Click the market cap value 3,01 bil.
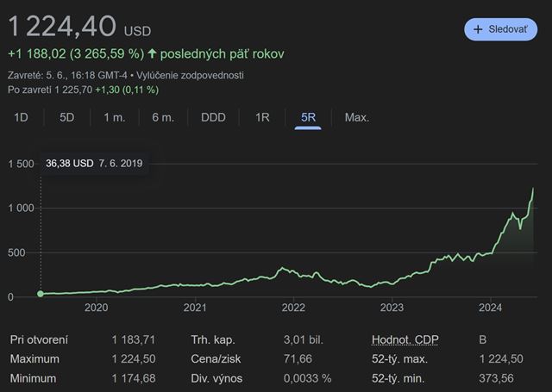Viewport: 552px width, 392px height. (x=304, y=339)
